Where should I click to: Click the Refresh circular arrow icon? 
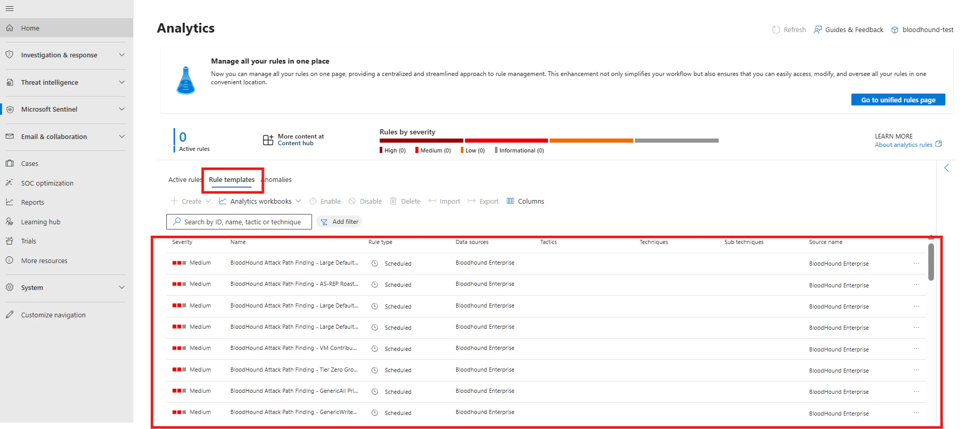[776, 29]
